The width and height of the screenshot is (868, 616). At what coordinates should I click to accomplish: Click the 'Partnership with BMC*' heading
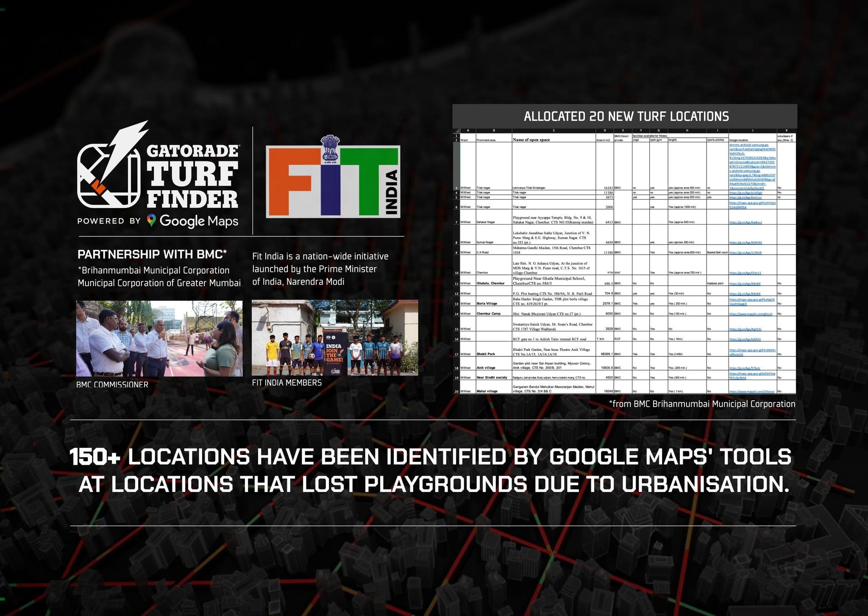pyautogui.click(x=152, y=254)
